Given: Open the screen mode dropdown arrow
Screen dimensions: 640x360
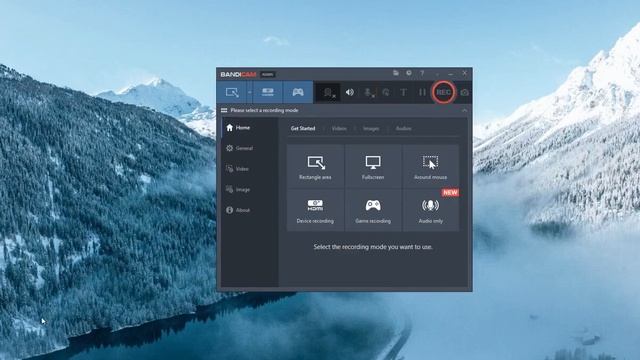Looking at the screenshot, I should [249, 92].
